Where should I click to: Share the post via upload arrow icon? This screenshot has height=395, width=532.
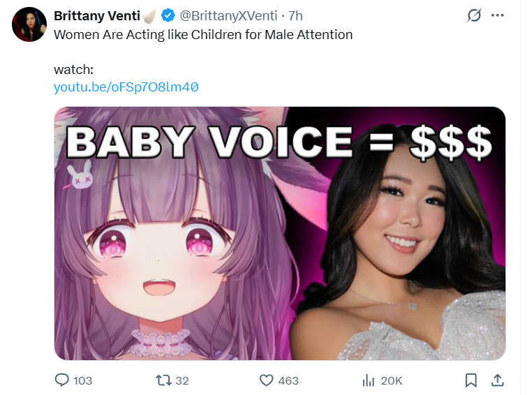point(497,380)
